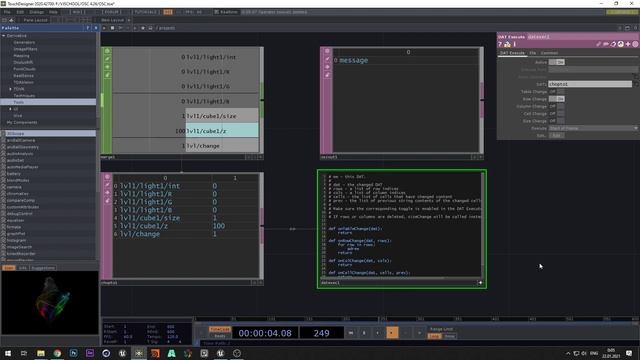
Task: Click the Play button on the timeline
Action: (x=392, y=333)
